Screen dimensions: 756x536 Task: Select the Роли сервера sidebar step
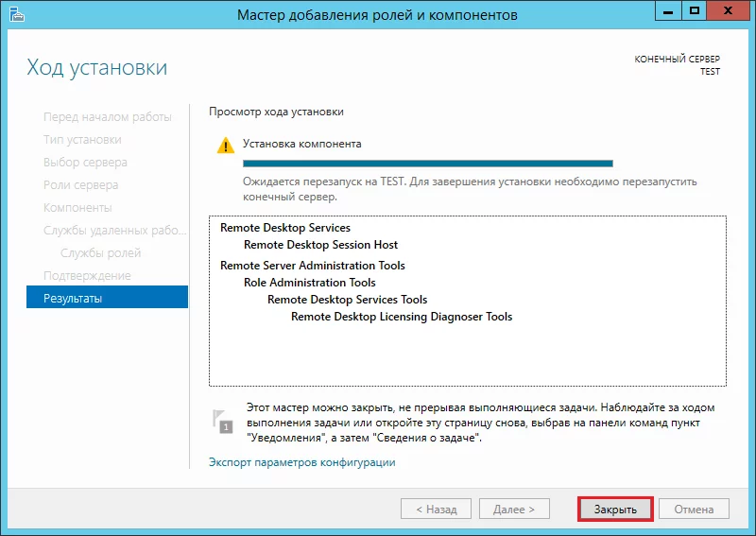(x=80, y=184)
